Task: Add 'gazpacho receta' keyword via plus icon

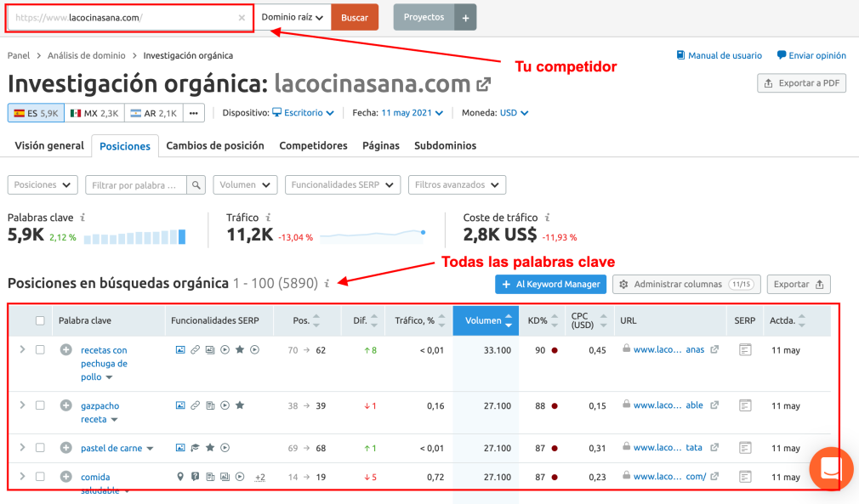Action: (65, 405)
